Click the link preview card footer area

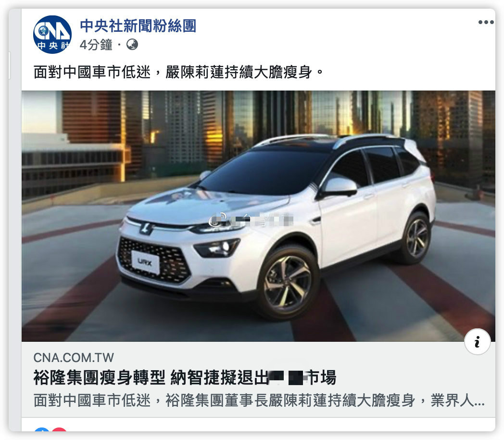pyautogui.click(x=258, y=379)
